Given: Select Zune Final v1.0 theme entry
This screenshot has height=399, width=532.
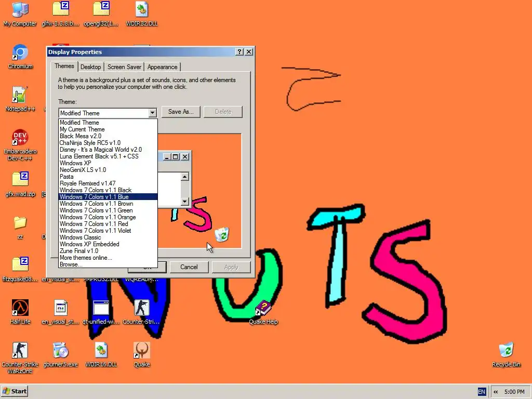Looking at the screenshot, I should pyautogui.click(x=108, y=251).
